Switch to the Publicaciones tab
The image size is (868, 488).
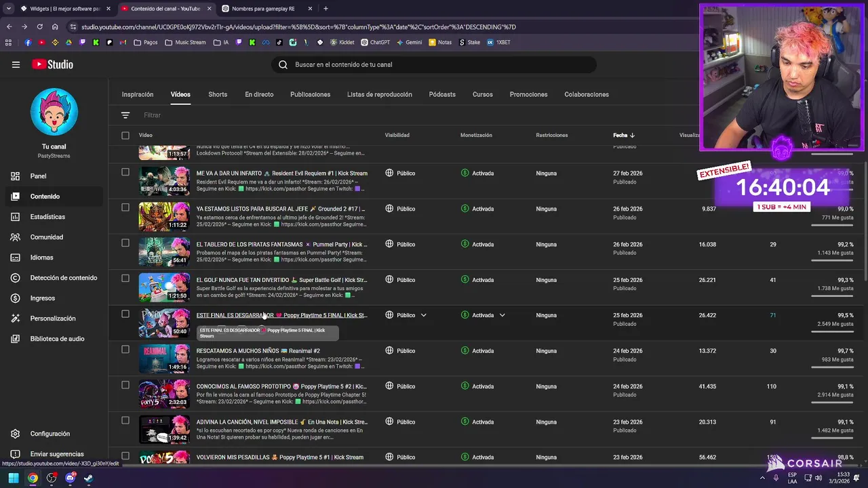point(310,95)
